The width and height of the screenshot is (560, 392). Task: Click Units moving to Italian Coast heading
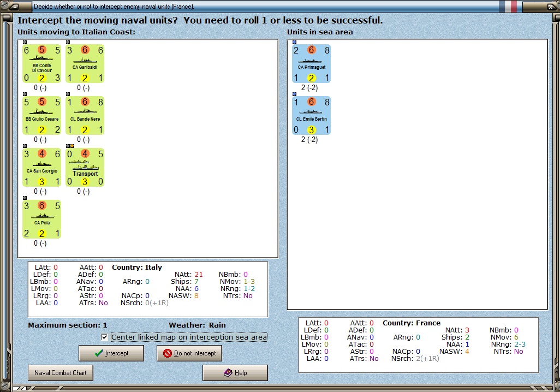pyautogui.click(x=76, y=32)
